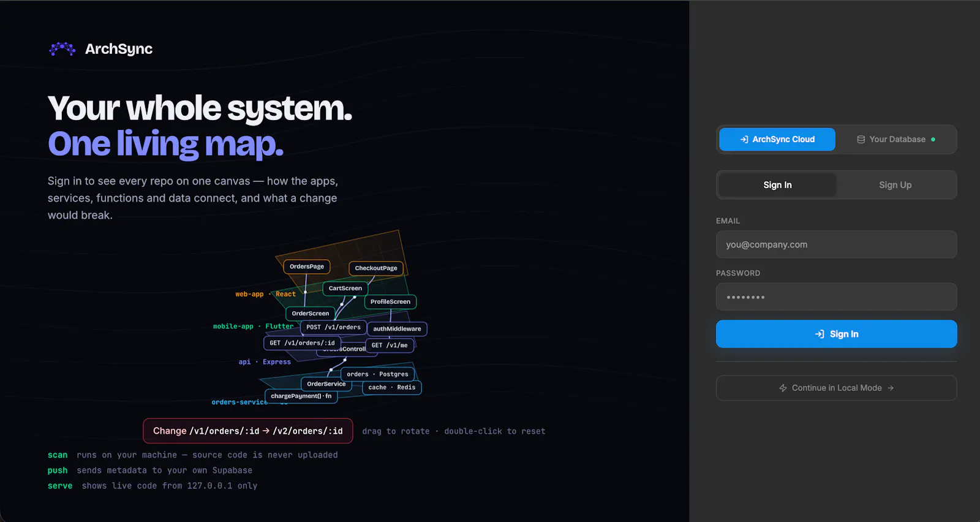Select the chargePayment() · fn node
Image resolution: width=980 pixels, height=522 pixels.
click(x=301, y=396)
